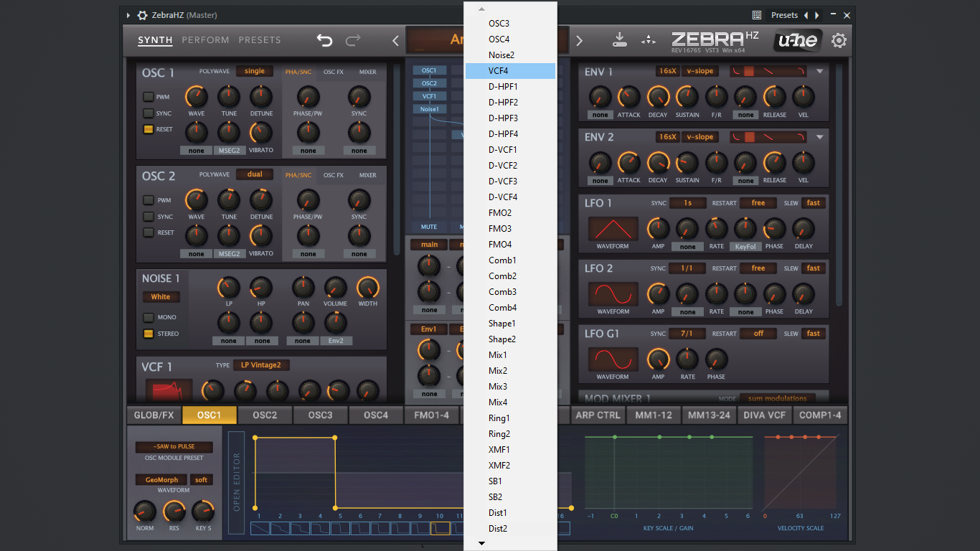Click the undo arrow icon

pyautogui.click(x=325, y=40)
